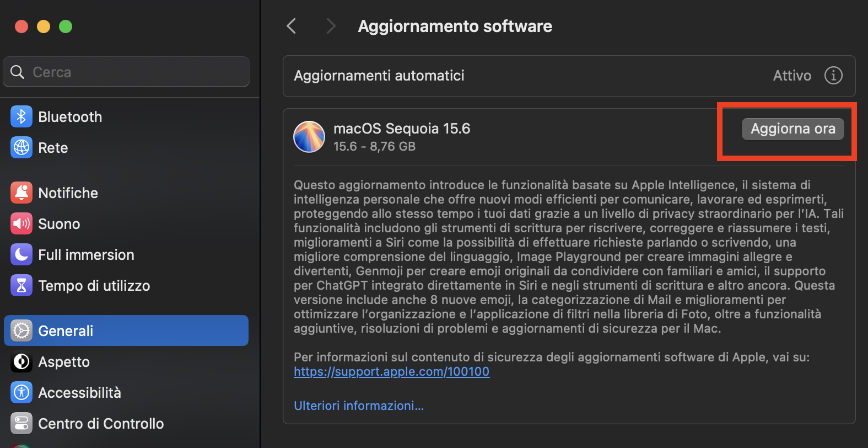Open Aggiornamenti automatici info popover
Image resolution: width=868 pixels, height=448 pixels.
833,76
